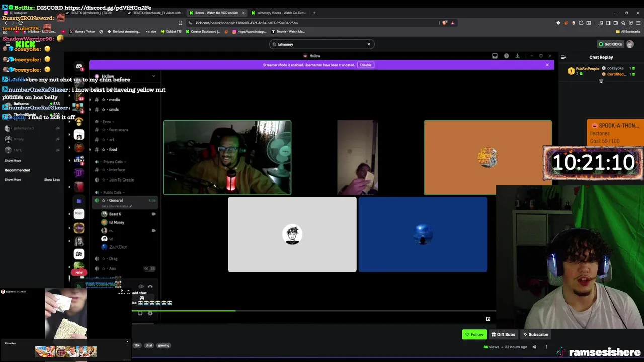Viewport: 644px width, 362px height.
Task: Open Home / Twitter bookmark
Action: point(82,31)
